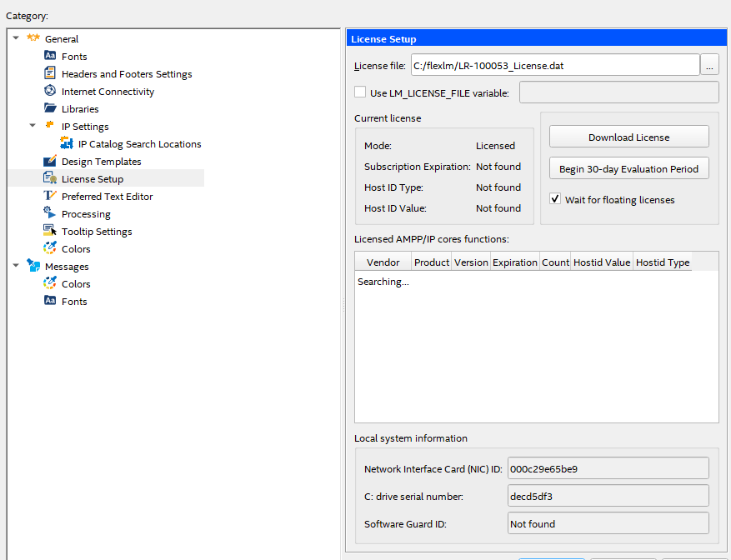Viewport: 731px width, 560px height.
Task: Collapse the IP Settings tree node
Action: (33, 127)
